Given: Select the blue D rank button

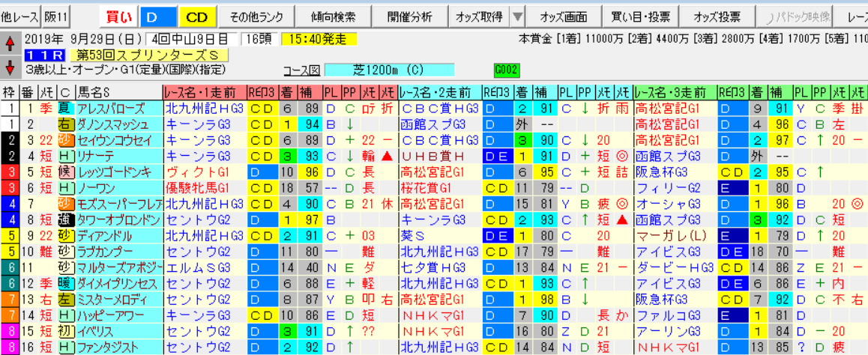Looking at the screenshot, I should [157, 17].
